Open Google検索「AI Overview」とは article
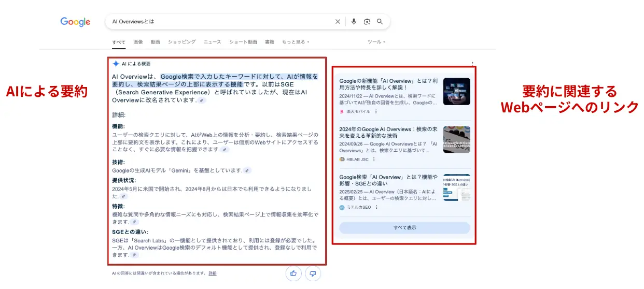Viewport: 644px width, 289px height. tap(389, 180)
